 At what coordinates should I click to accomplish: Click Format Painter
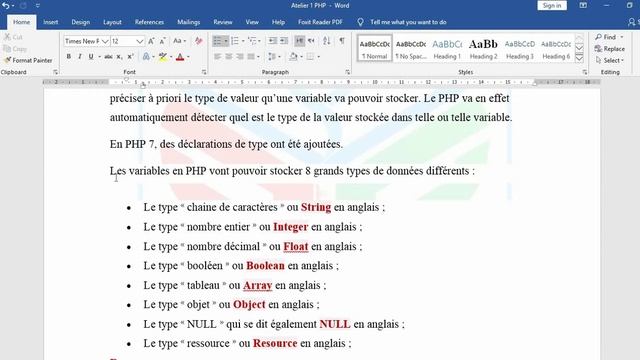pos(28,60)
